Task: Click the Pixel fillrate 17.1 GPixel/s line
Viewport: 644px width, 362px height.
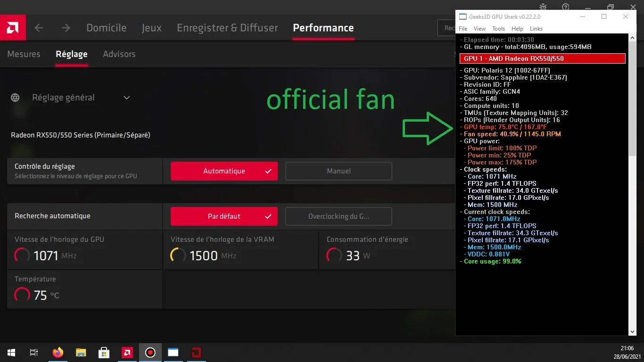Action: click(x=506, y=240)
